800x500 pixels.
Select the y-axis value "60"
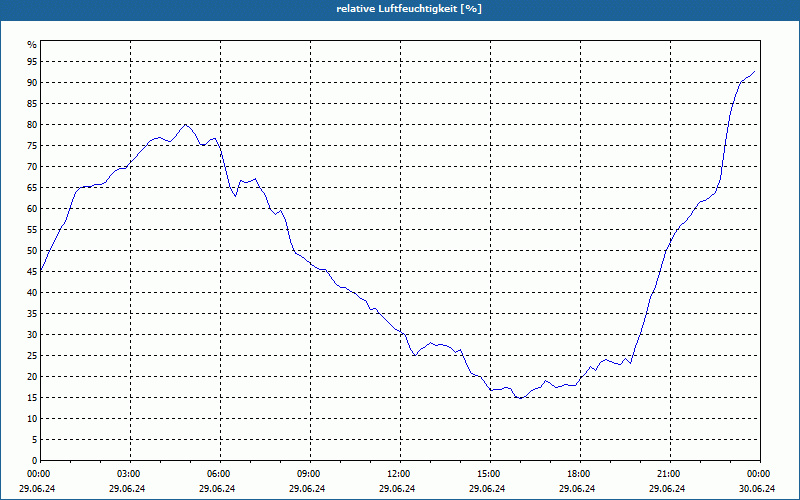pos(32,209)
